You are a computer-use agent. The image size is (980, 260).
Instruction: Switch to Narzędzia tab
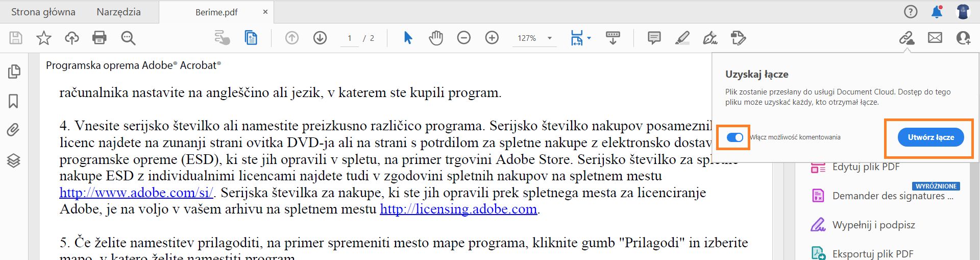[x=118, y=12]
